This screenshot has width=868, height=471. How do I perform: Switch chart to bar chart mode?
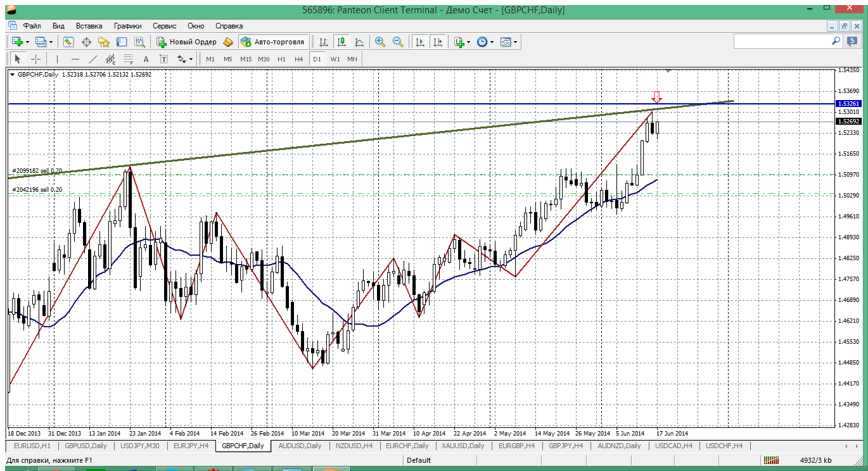click(324, 42)
